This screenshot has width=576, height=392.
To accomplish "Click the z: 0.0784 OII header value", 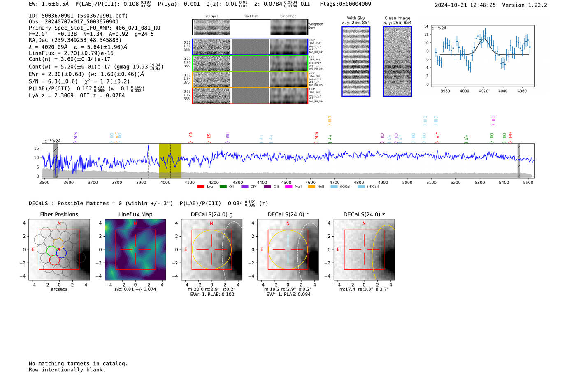I will [282, 4].
